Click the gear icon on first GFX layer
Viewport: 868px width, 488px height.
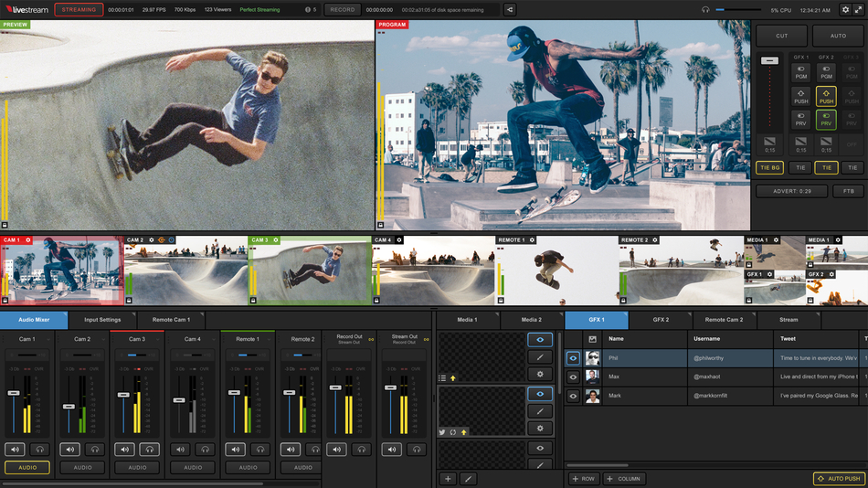(x=539, y=374)
